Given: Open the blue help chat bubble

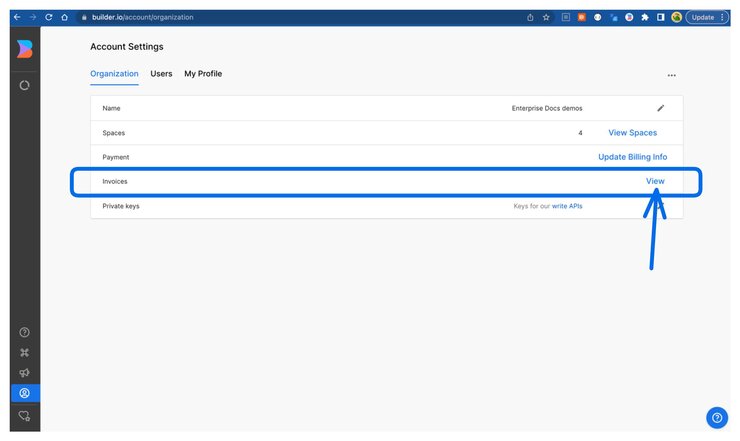Looking at the screenshot, I should pos(717,418).
